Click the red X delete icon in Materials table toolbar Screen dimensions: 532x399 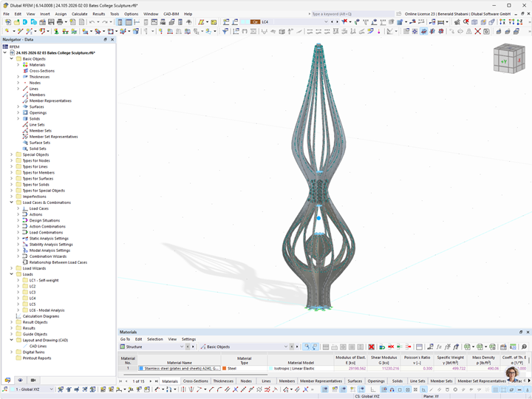(x=371, y=347)
